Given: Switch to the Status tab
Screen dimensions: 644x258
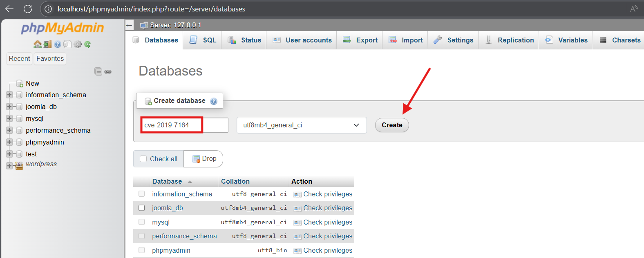Looking at the screenshot, I should click(x=244, y=40).
